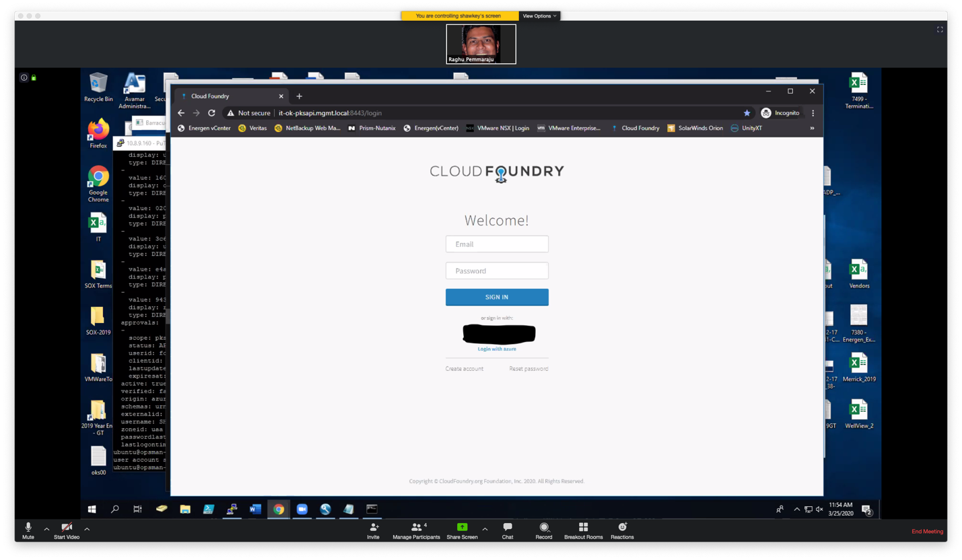Click Reset password link
962x560 pixels.
[x=528, y=369]
